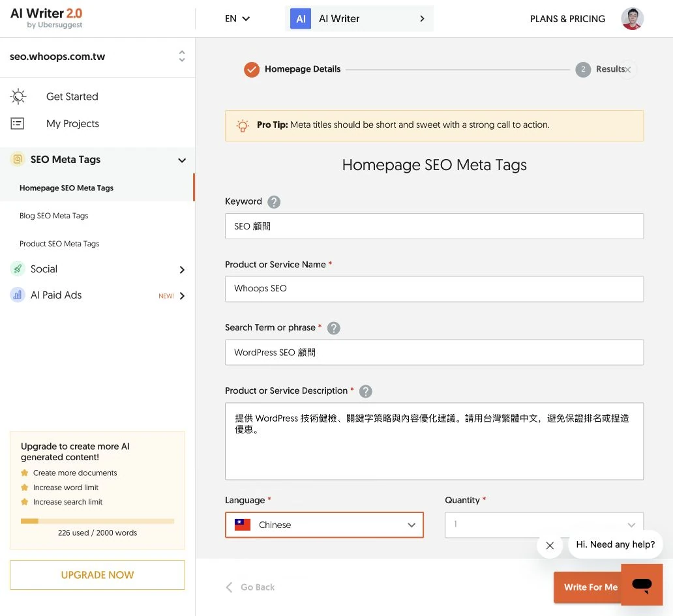Image resolution: width=673 pixels, height=616 pixels.
Task: Click the Homepage Details checkmark step
Action: (252, 70)
